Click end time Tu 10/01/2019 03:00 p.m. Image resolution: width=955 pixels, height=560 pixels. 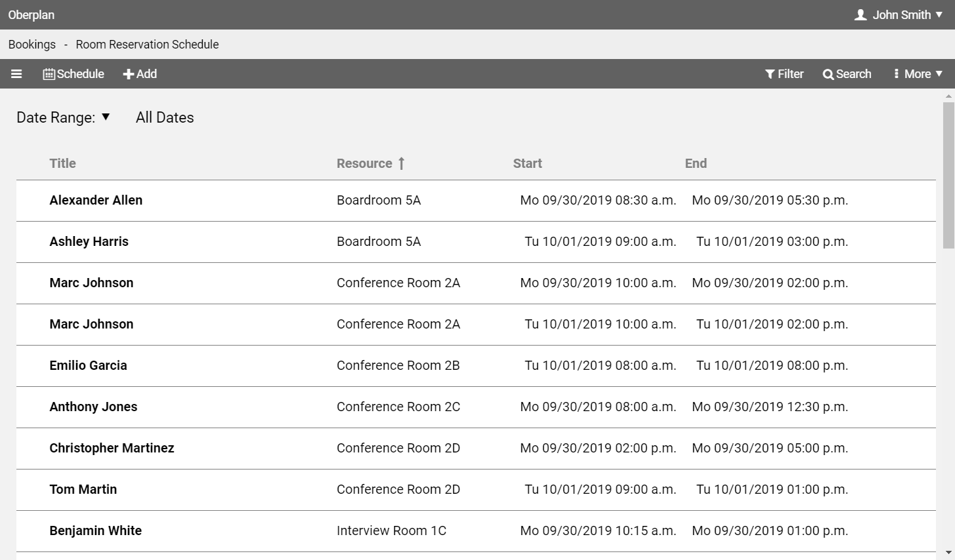772,241
